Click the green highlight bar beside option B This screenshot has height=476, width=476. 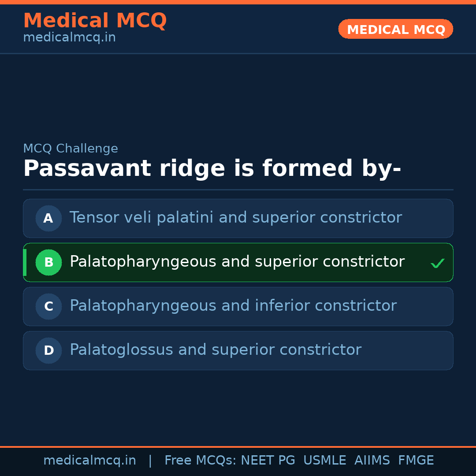25,262
